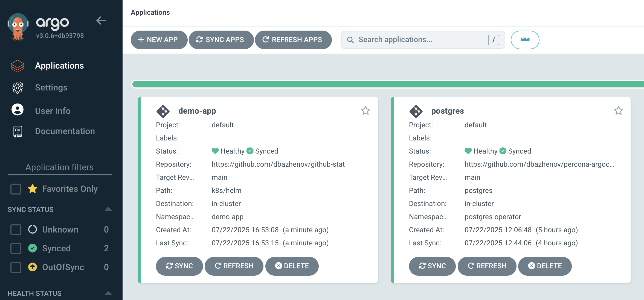Open Documentation in the sidebar

65,131
